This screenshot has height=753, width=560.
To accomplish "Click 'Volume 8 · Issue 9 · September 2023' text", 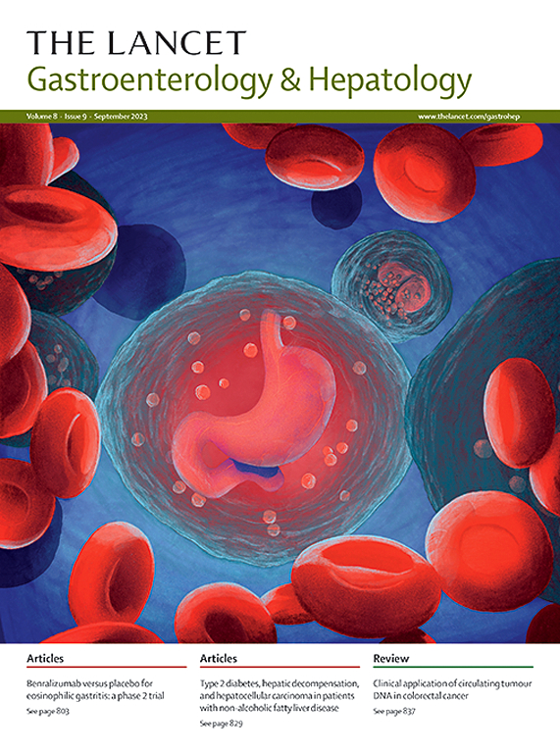I will click(x=87, y=117).
